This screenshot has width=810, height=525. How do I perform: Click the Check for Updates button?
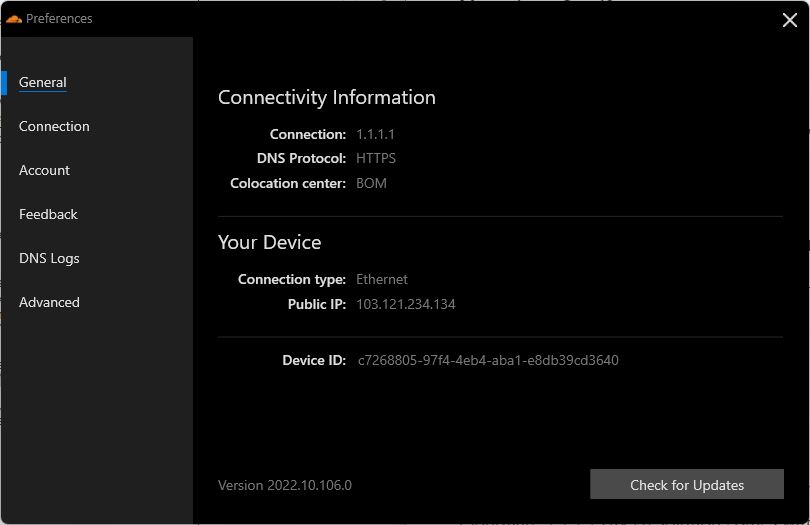tap(687, 484)
